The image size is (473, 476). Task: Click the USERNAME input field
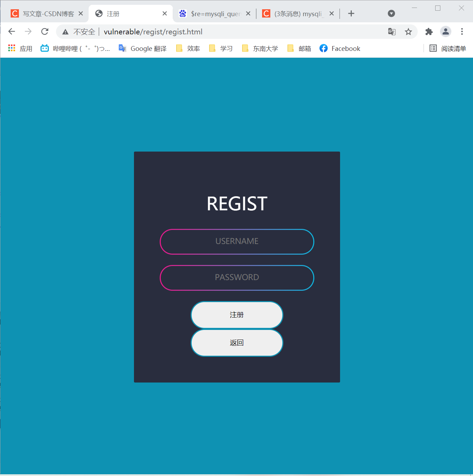pos(237,242)
